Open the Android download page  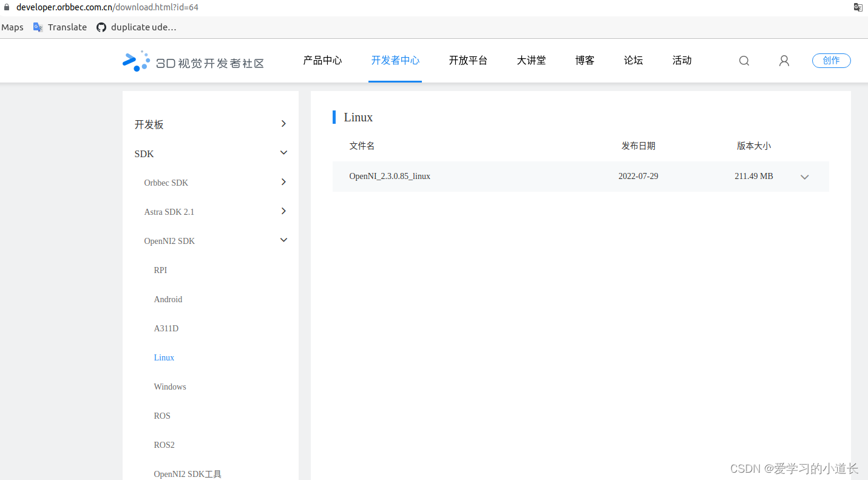tap(168, 299)
